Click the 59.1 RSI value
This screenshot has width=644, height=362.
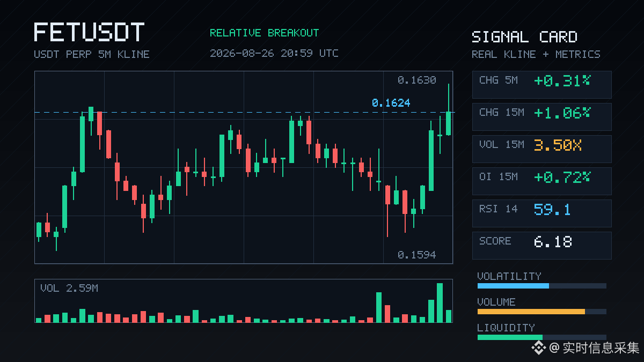click(x=552, y=210)
